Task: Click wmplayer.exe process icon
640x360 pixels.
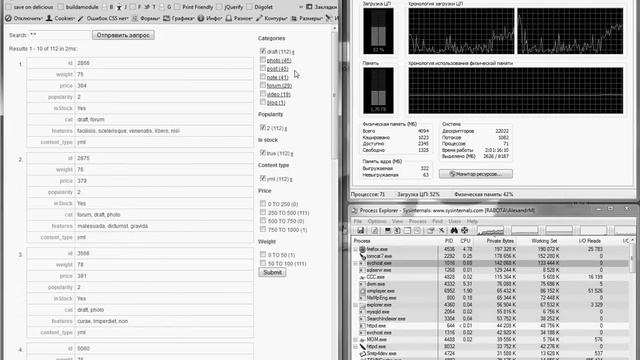Action: tap(362, 291)
